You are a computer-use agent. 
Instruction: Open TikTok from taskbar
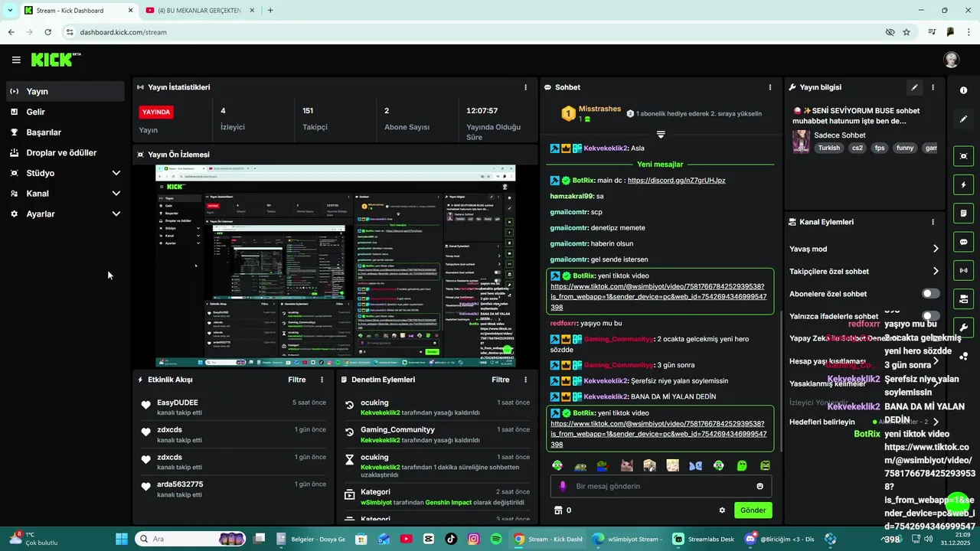point(451,539)
